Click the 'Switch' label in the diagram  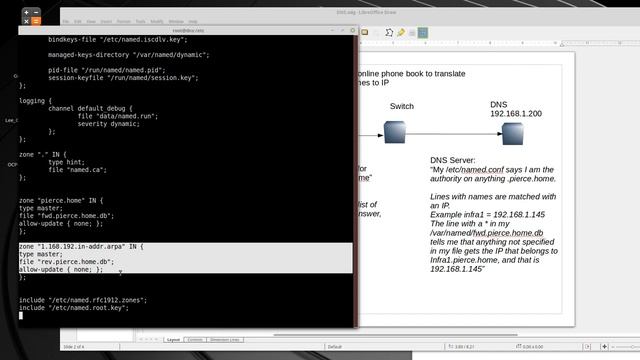[402, 106]
